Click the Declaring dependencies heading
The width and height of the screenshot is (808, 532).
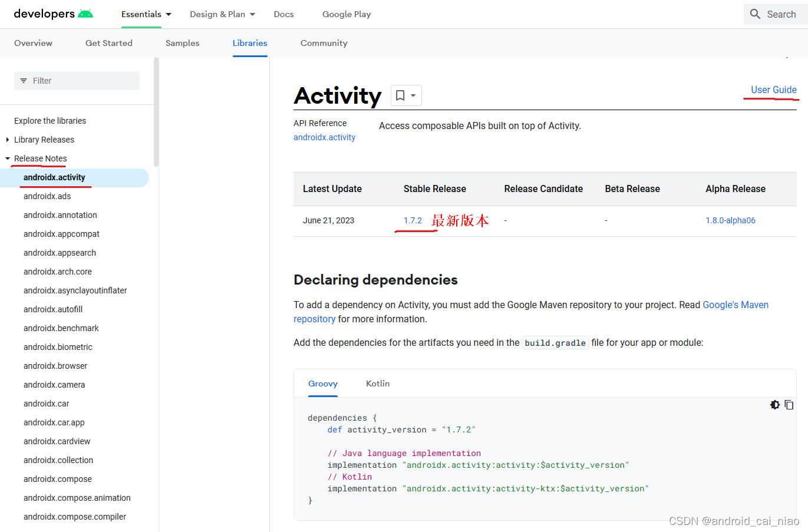click(375, 280)
